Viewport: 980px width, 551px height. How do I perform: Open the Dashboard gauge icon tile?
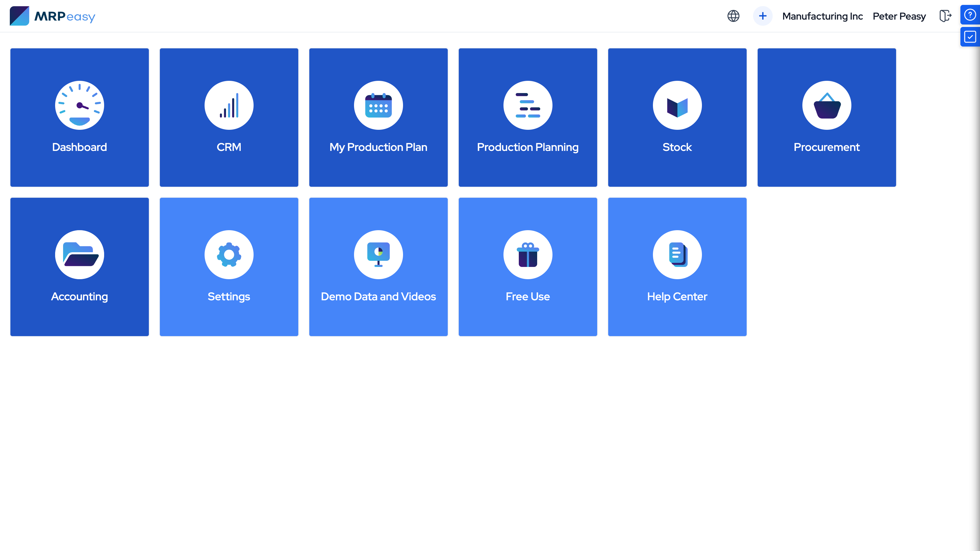coord(80,105)
